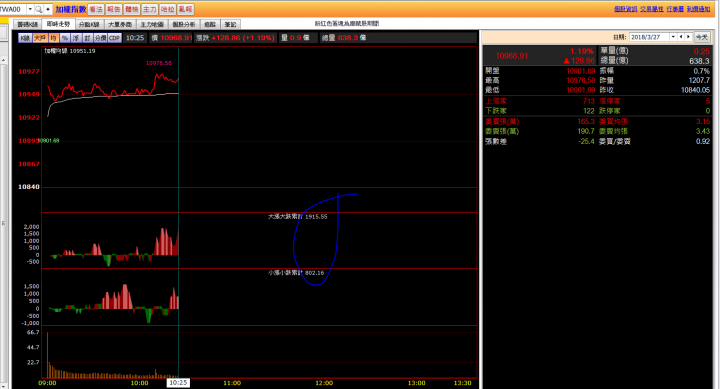
Task: Open the 交易屬性 link
Action: (652, 9)
